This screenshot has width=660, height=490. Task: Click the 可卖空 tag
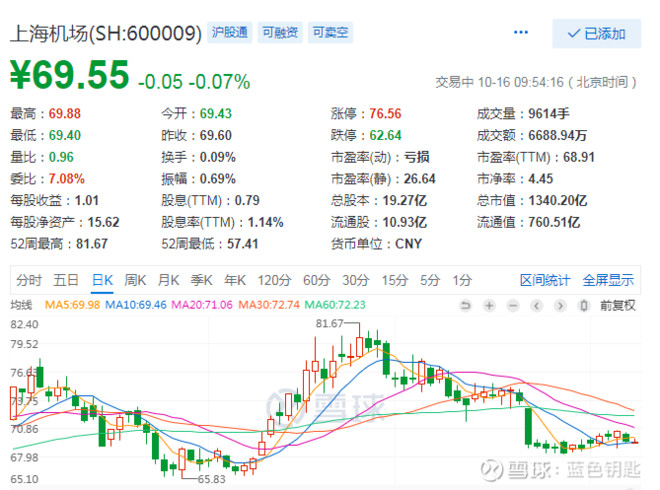point(330,32)
